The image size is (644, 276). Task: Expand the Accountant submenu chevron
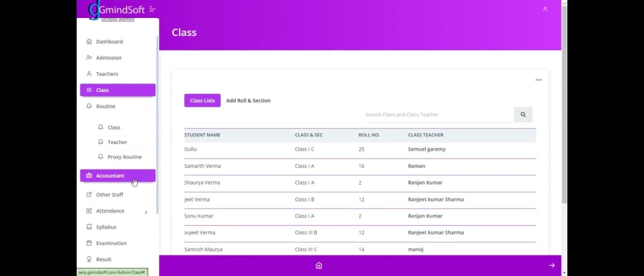coord(146,176)
